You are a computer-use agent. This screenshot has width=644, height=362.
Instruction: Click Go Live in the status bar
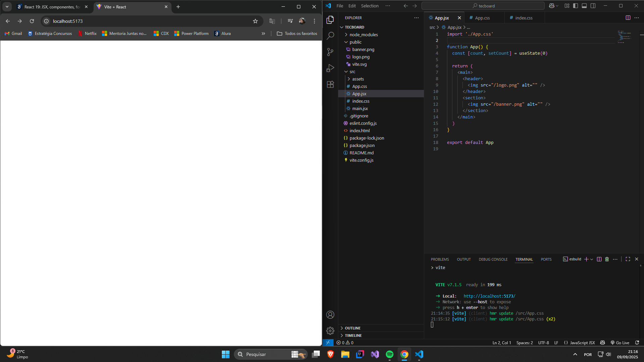[x=620, y=343]
